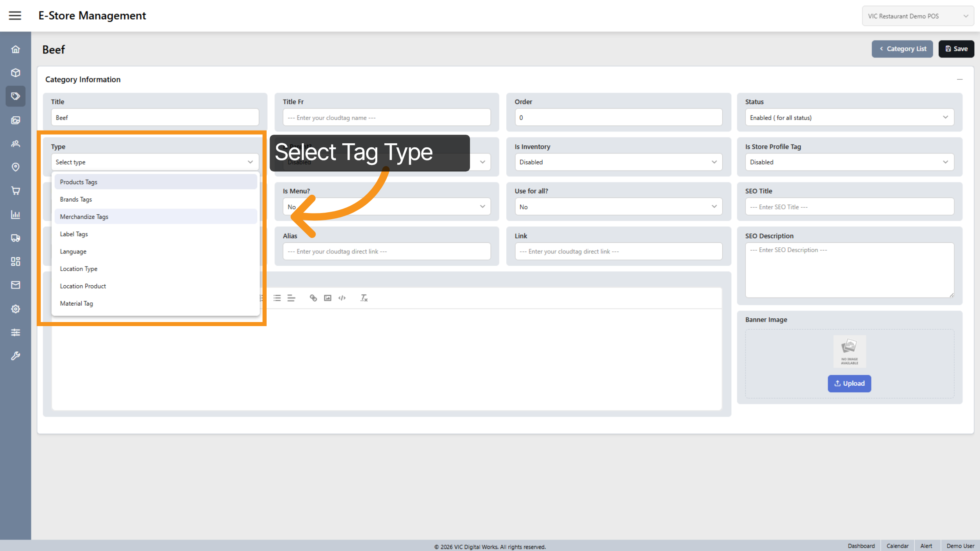The height and width of the screenshot is (551, 980).
Task: Open the envelope mail sidebar icon
Action: pyautogui.click(x=16, y=285)
